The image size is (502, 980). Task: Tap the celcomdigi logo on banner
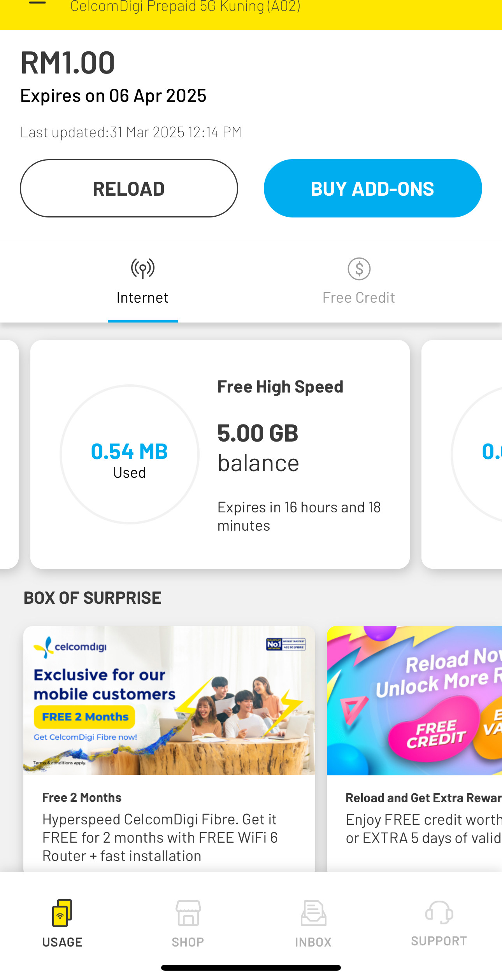coord(71,647)
